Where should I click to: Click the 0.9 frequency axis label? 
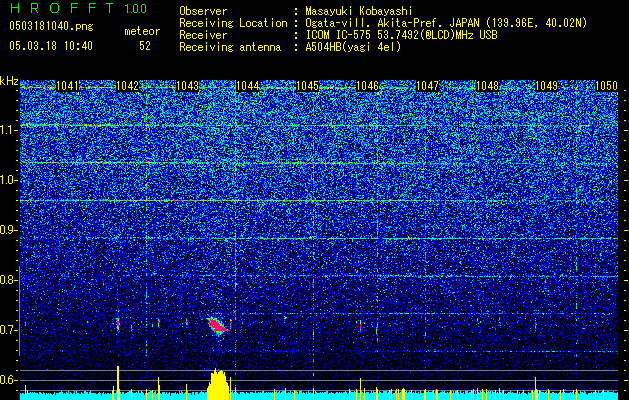click(x=8, y=230)
